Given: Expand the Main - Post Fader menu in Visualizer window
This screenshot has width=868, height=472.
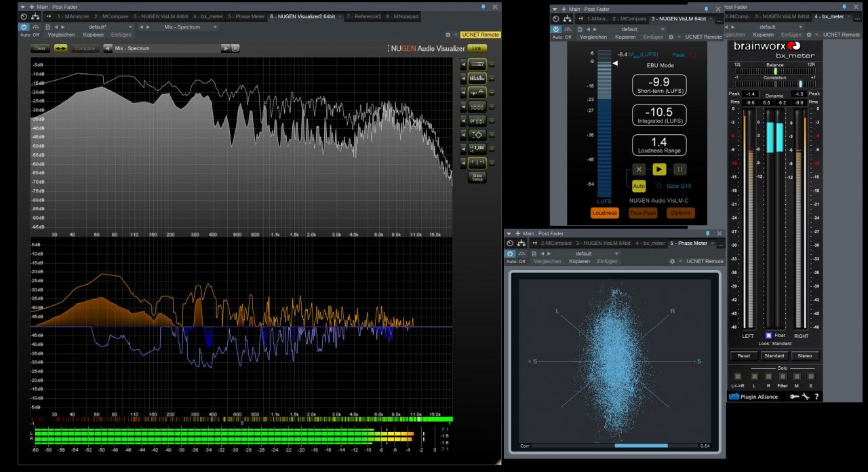Looking at the screenshot, I should [22, 6].
